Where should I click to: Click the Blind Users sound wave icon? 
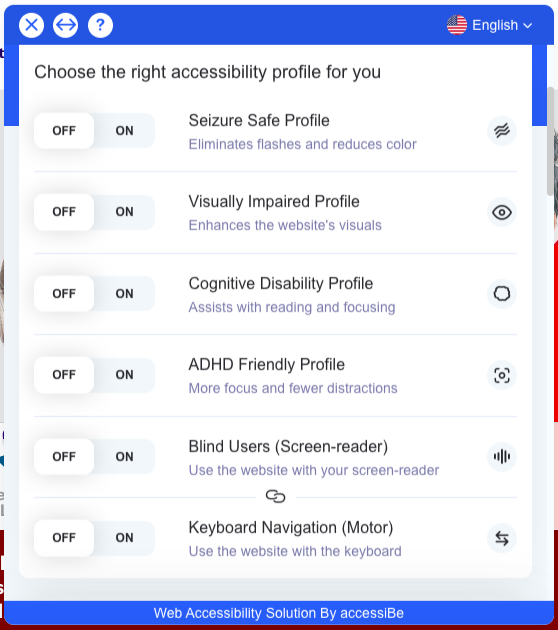[x=502, y=456]
